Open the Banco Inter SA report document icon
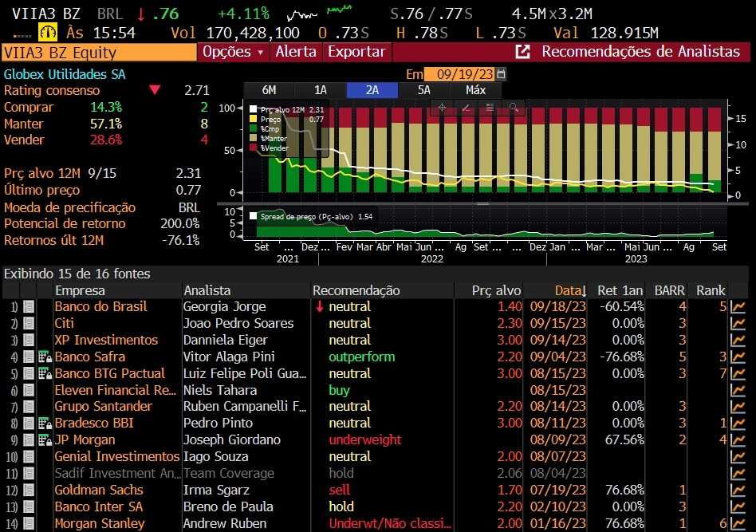756x532 pixels. (29, 507)
